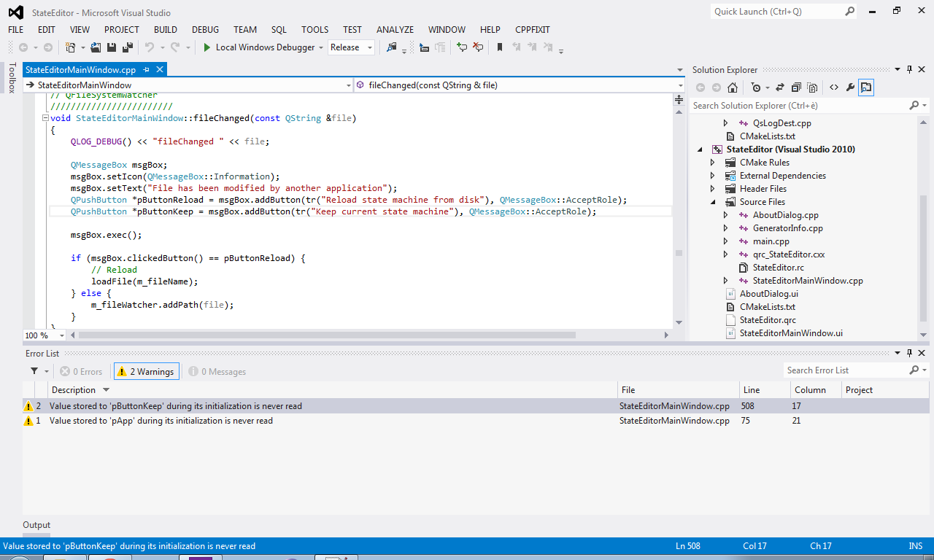Screen dimensions: 934x560
Task: Open the BUILD menu
Action: tap(166, 30)
